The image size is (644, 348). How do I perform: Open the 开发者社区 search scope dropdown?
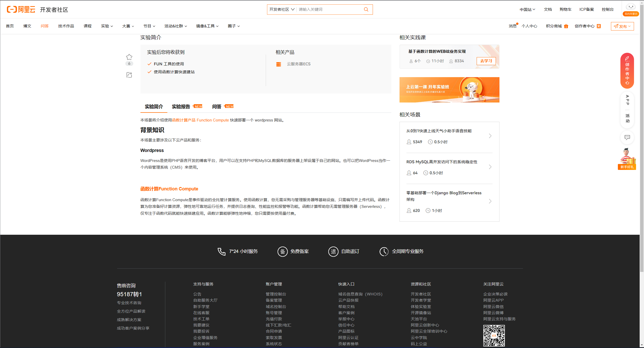pos(282,9)
